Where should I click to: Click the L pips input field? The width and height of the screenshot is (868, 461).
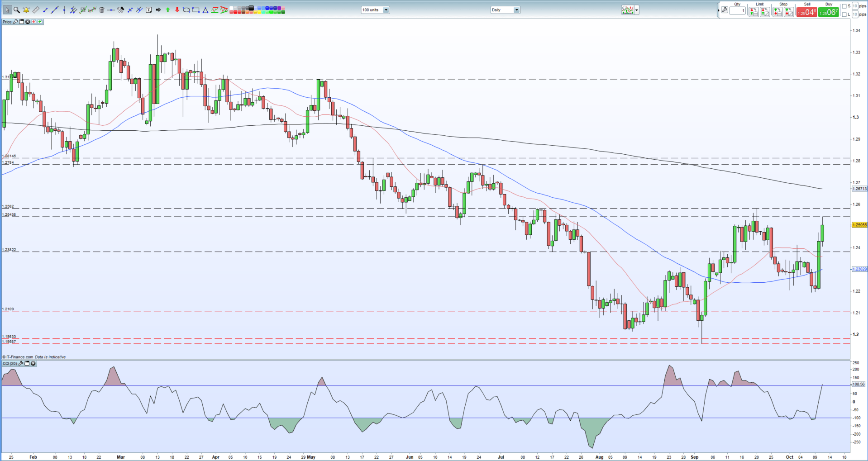(x=855, y=14)
